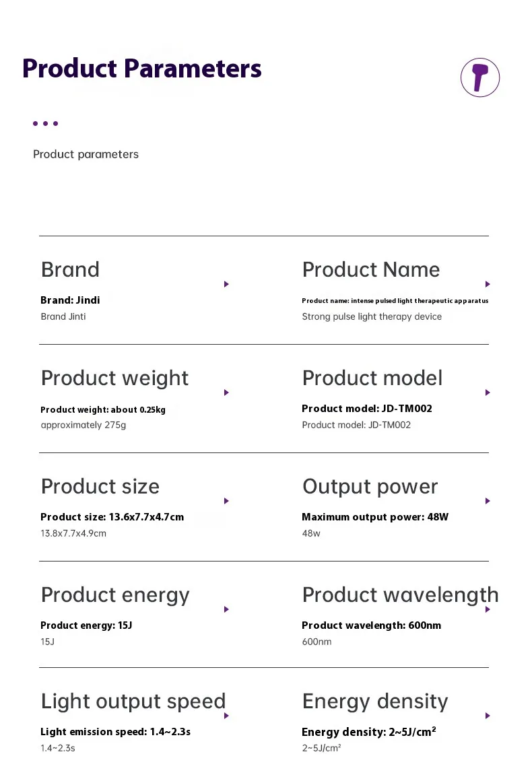Screen dimensions: 532x781
Task: Click the arrow beside Product size
Action: pyautogui.click(x=226, y=501)
